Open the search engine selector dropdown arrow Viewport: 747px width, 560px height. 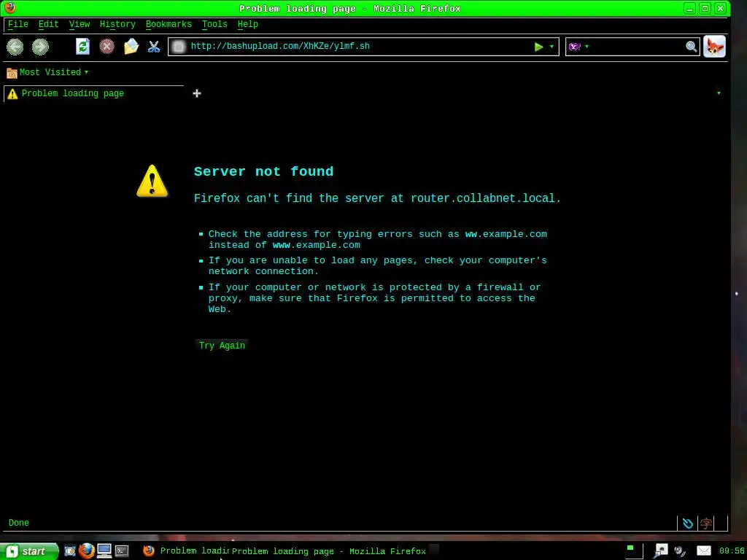point(587,47)
